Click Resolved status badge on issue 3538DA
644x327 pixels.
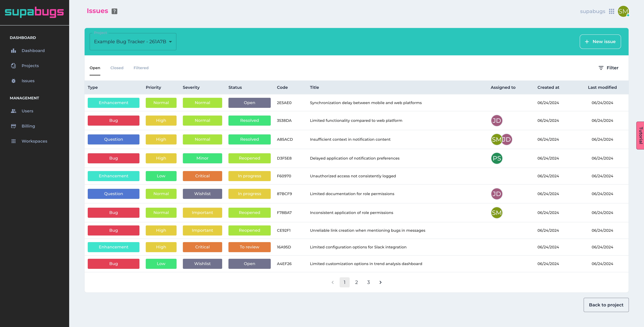point(250,120)
